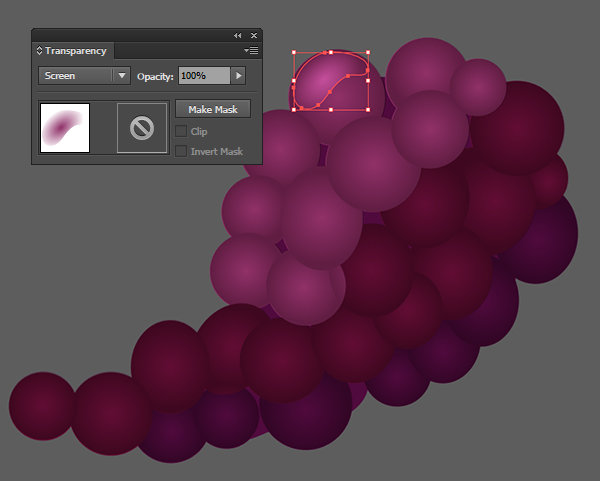Collapse the Transparency panel with double arrows
Viewport: 600px width, 481px height.
pos(238,36)
